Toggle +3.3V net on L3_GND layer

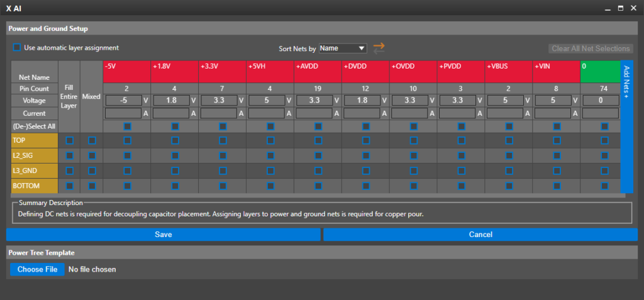click(x=223, y=170)
